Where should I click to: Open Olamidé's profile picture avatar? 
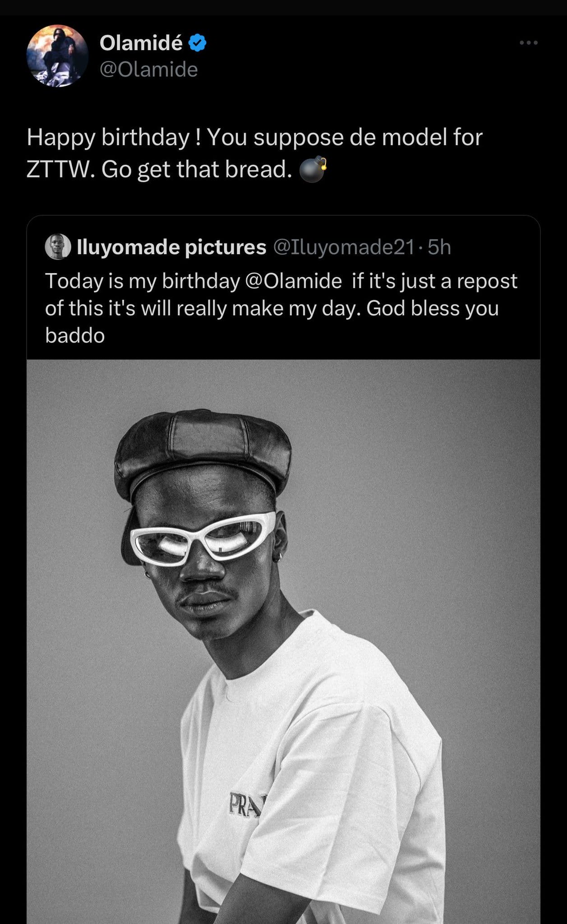click(x=57, y=56)
